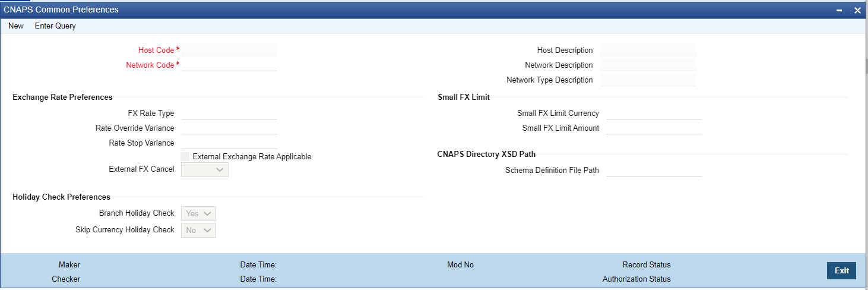Click the Schema Definition File Path field
This screenshot has height=290, width=868.
(654, 170)
